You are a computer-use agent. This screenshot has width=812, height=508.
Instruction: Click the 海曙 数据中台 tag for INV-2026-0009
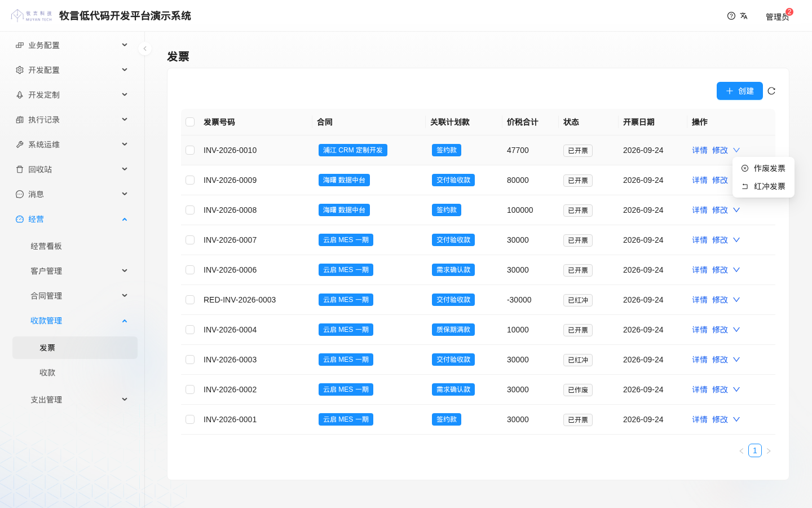point(344,180)
